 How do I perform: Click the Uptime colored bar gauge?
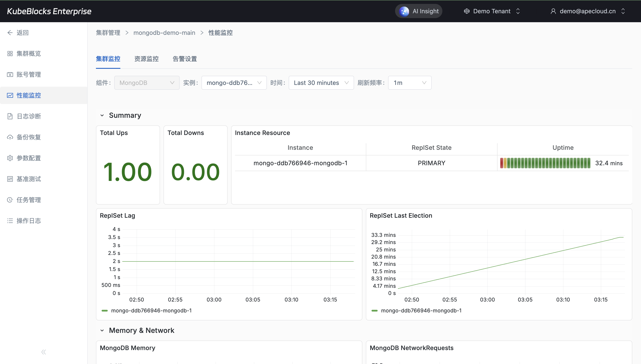[x=545, y=163]
